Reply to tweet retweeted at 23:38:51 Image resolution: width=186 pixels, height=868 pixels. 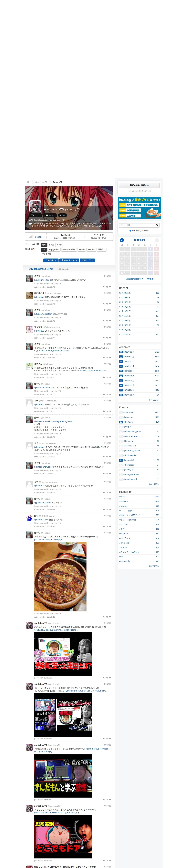[104, 411]
